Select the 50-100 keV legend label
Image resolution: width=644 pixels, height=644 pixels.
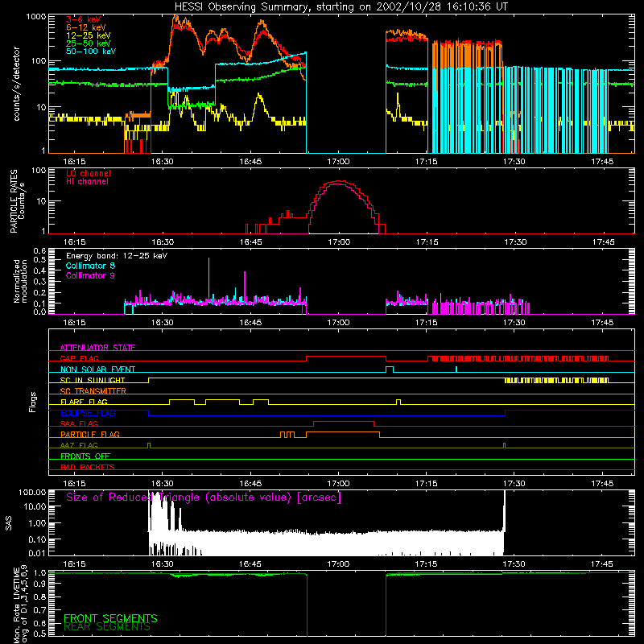click(x=91, y=52)
